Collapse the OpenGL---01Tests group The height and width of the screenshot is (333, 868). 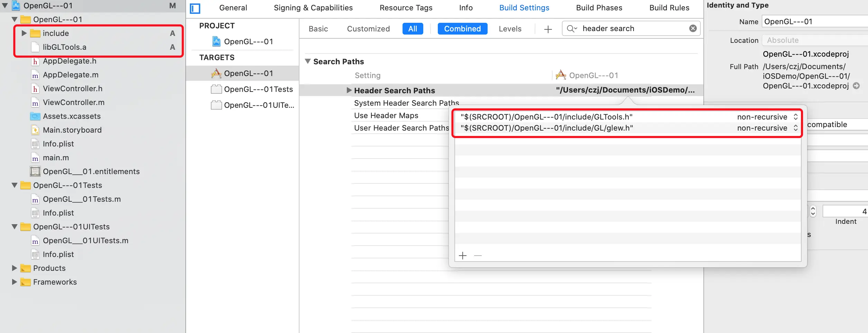[15, 185]
